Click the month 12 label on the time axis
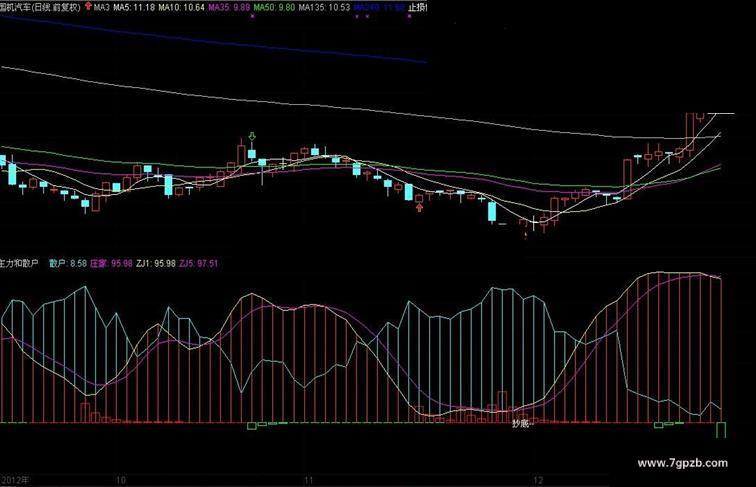 click(538, 480)
